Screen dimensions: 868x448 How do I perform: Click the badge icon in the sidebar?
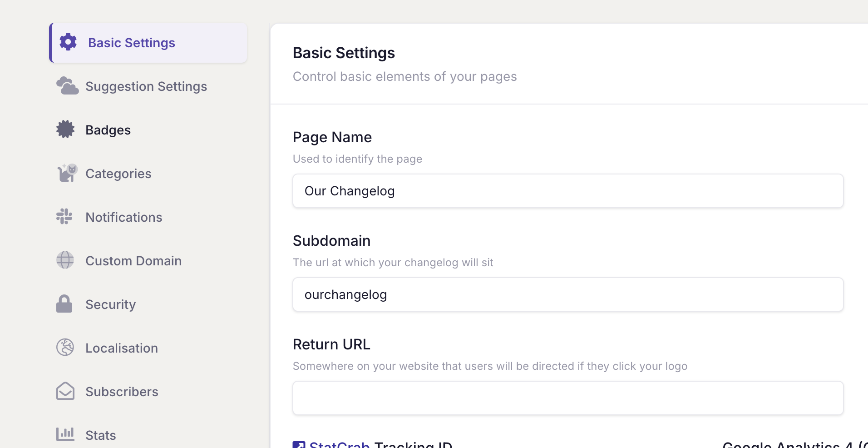point(65,129)
